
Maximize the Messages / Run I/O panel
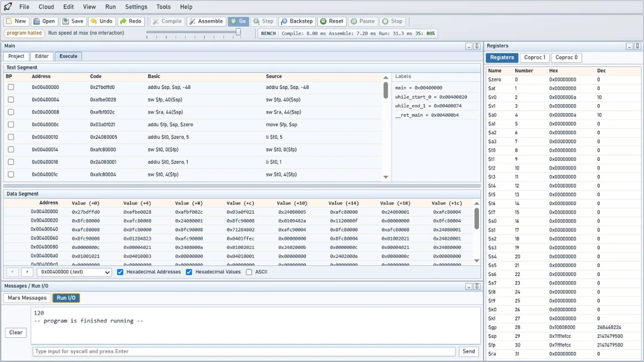coord(477,287)
